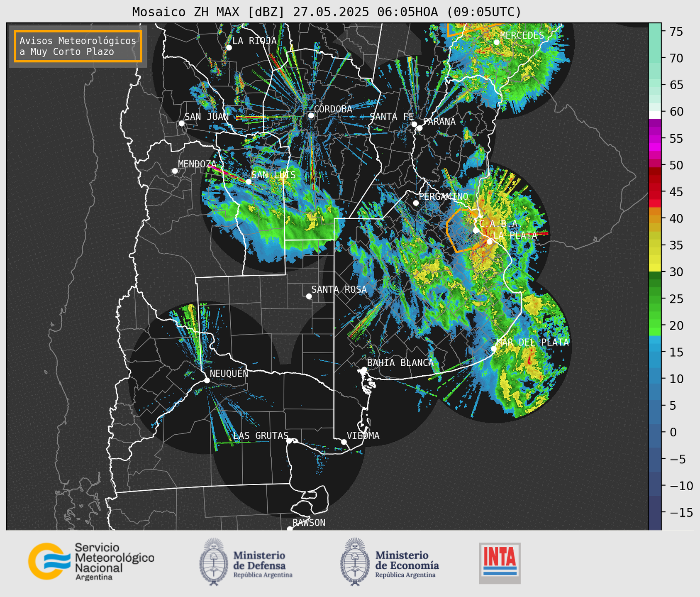The image size is (700, 597).
Task: Click the CÓRDOBA city marker dot
Action: (311, 115)
